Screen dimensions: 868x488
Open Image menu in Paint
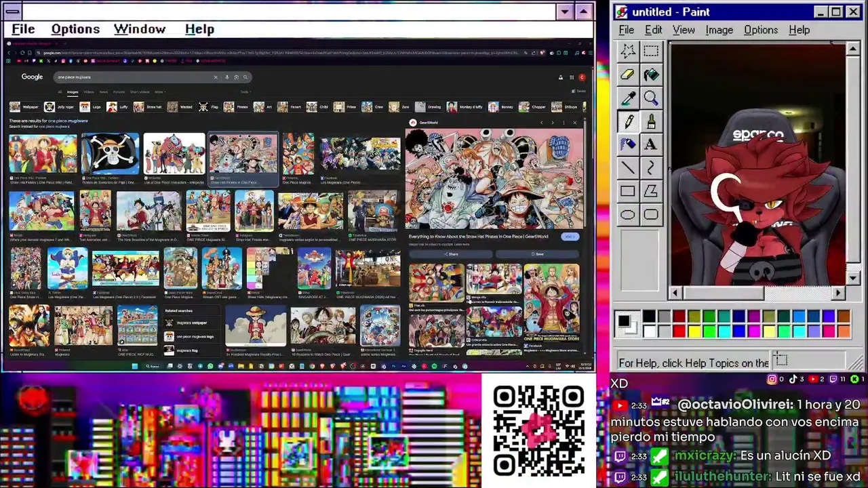click(719, 30)
